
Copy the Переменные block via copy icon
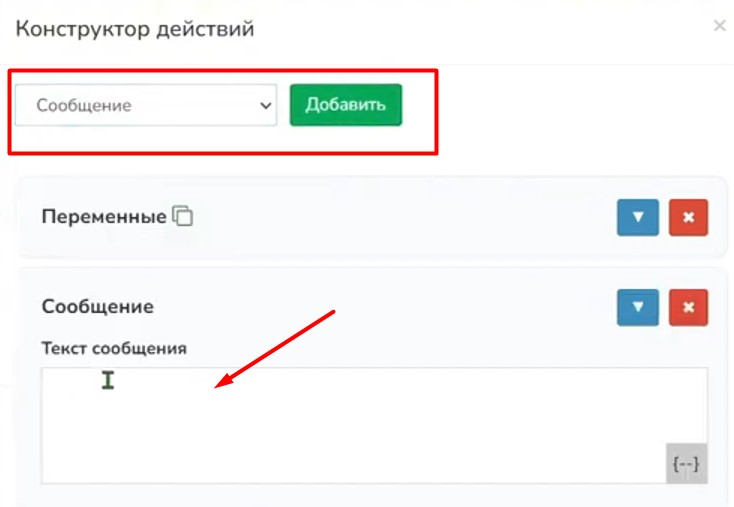tap(182, 216)
